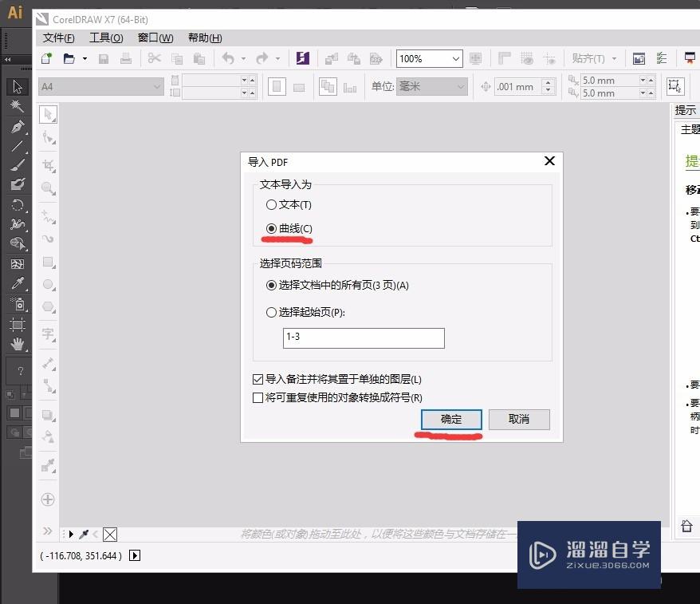Select the CorelDRAW Pick tool
Viewport: 700px width, 604px height.
coord(48,114)
